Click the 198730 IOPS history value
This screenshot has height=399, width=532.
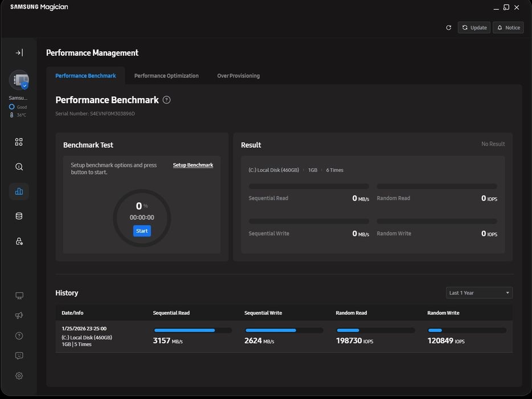[x=354, y=341]
